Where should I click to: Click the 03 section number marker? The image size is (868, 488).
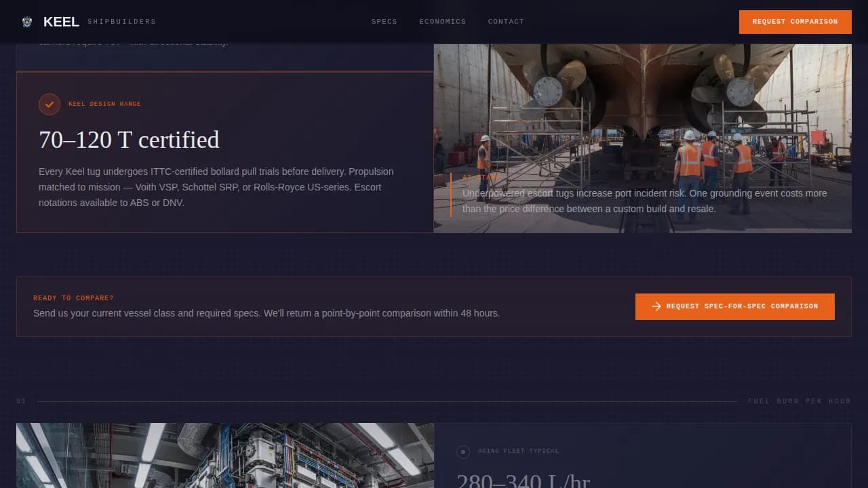pos(21,402)
